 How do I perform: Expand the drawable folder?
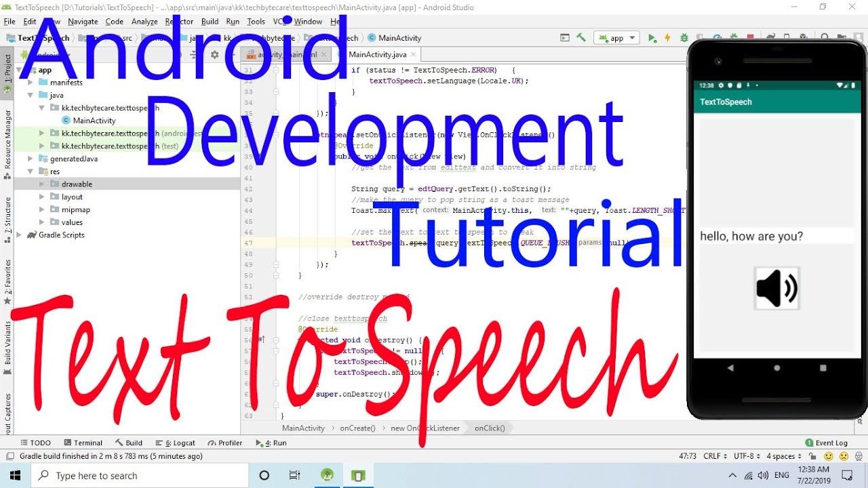pyautogui.click(x=42, y=184)
